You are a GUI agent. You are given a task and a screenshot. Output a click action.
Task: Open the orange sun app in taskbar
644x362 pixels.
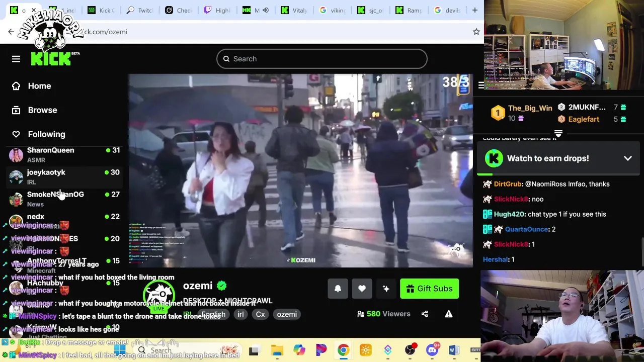point(366,350)
